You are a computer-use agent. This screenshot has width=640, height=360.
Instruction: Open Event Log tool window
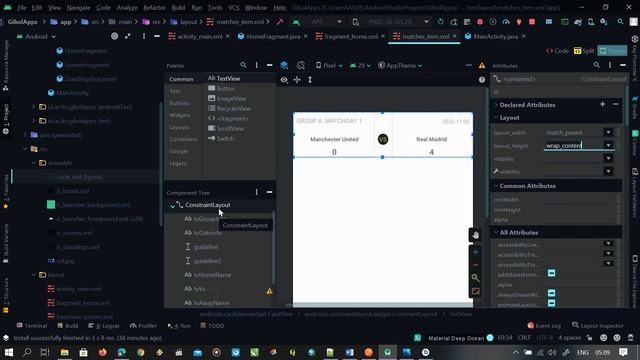click(x=544, y=325)
